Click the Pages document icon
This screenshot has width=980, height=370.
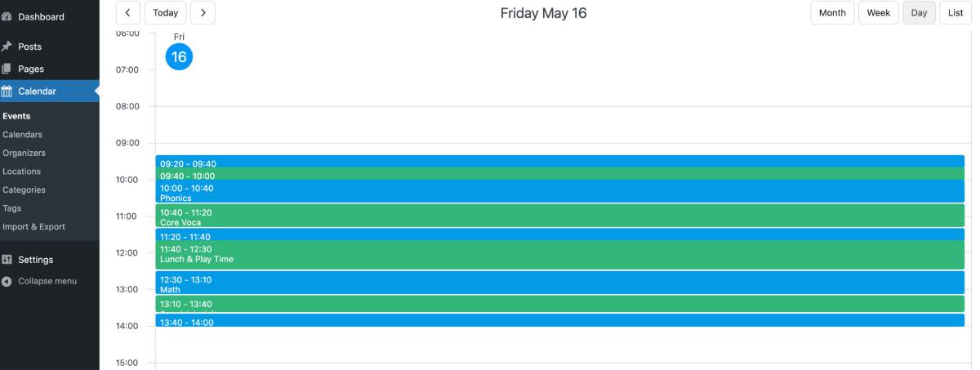(x=7, y=69)
